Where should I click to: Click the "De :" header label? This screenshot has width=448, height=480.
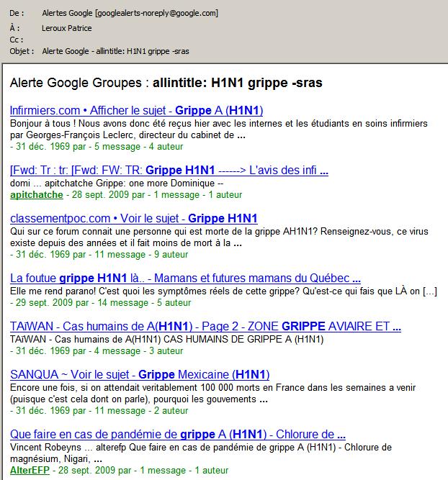tap(17, 13)
